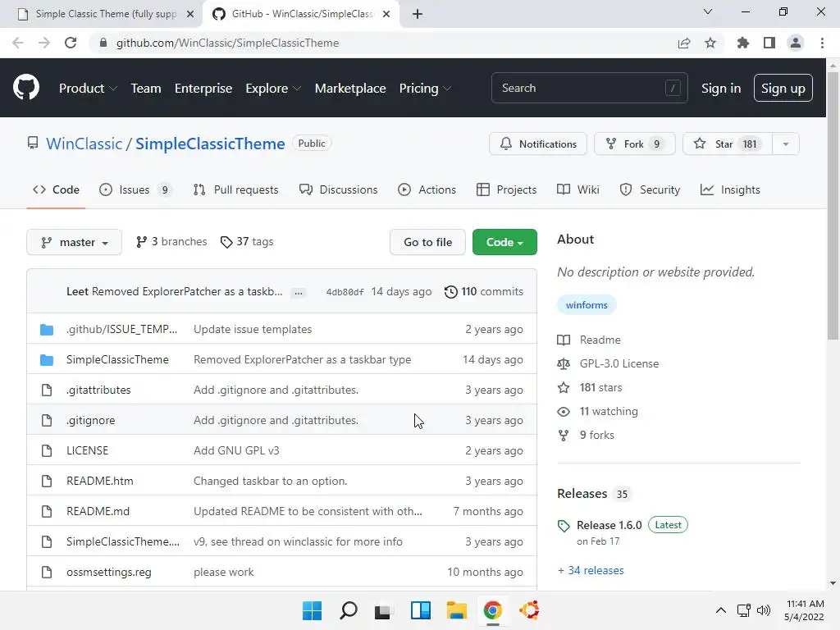
Task: Open Widgets from the taskbar
Action: pyautogui.click(x=421, y=610)
